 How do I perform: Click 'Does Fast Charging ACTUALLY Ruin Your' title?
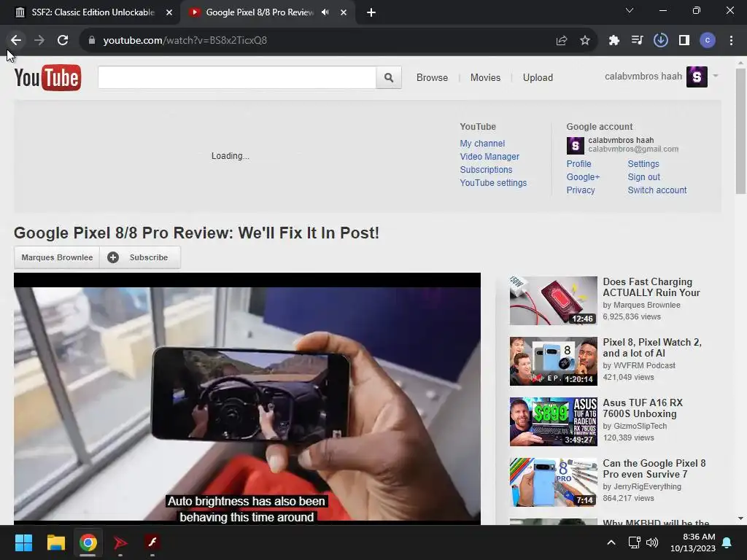pyautogui.click(x=651, y=287)
